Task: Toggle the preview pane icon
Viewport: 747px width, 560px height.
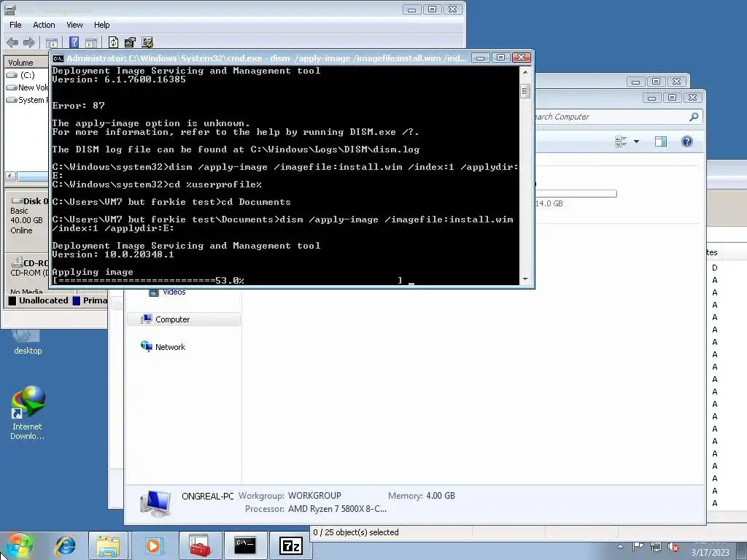Action: point(661,141)
